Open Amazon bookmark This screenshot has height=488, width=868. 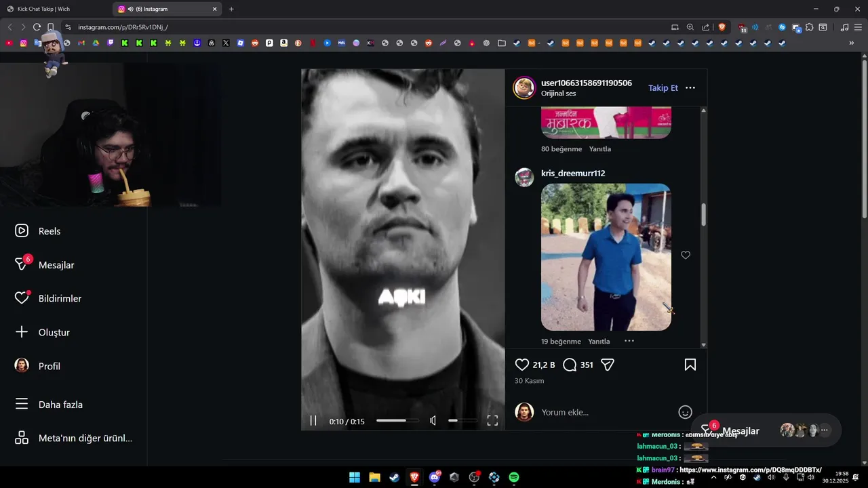[283, 43]
